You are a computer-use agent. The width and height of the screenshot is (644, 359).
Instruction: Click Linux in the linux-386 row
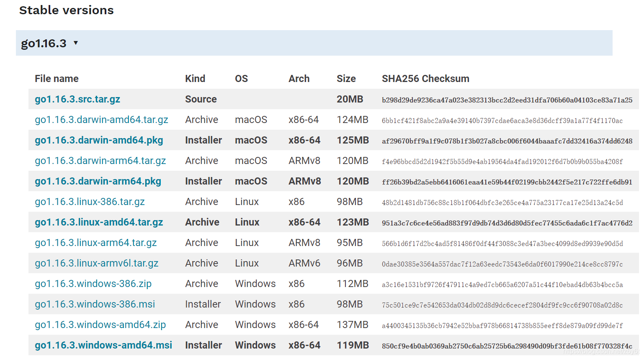tap(247, 202)
